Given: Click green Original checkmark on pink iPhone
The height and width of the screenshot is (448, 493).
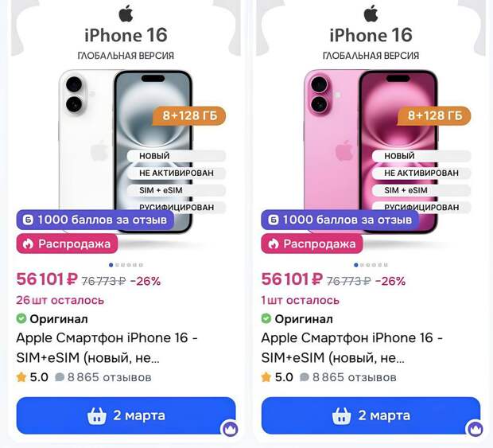Looking at the screenshot, I should click(266, 319).
